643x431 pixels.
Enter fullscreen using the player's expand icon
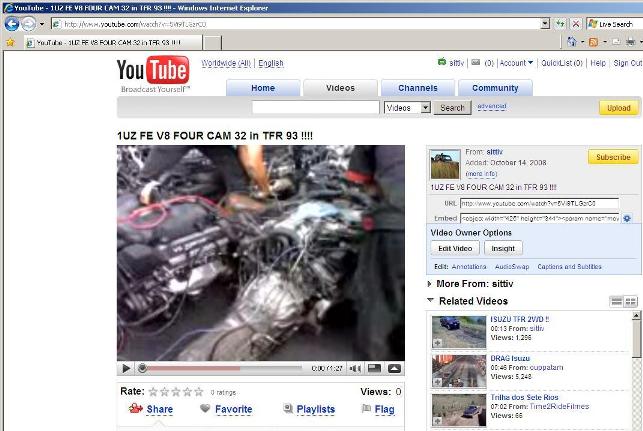tap(395, 369)
